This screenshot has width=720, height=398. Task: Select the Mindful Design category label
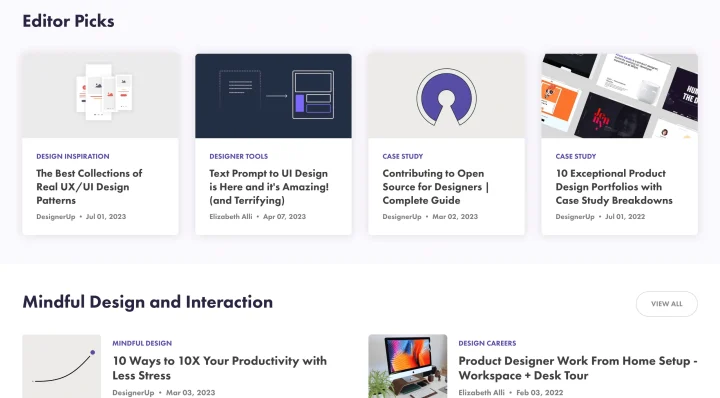(x=142, y=343)
